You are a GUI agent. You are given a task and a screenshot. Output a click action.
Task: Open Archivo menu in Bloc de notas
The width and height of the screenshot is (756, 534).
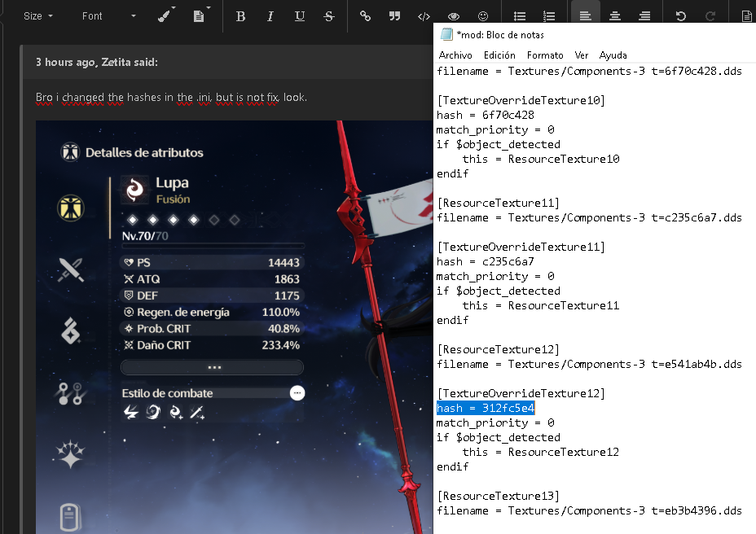coord(455,55)
